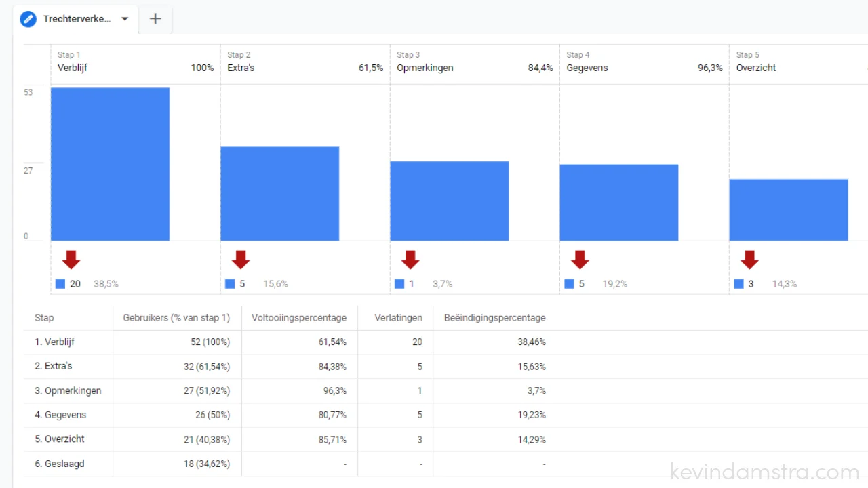Click the 19,23% abandonment rate cell
The width and height of the screenshot is (868, 488).
[x=532, y=415]
